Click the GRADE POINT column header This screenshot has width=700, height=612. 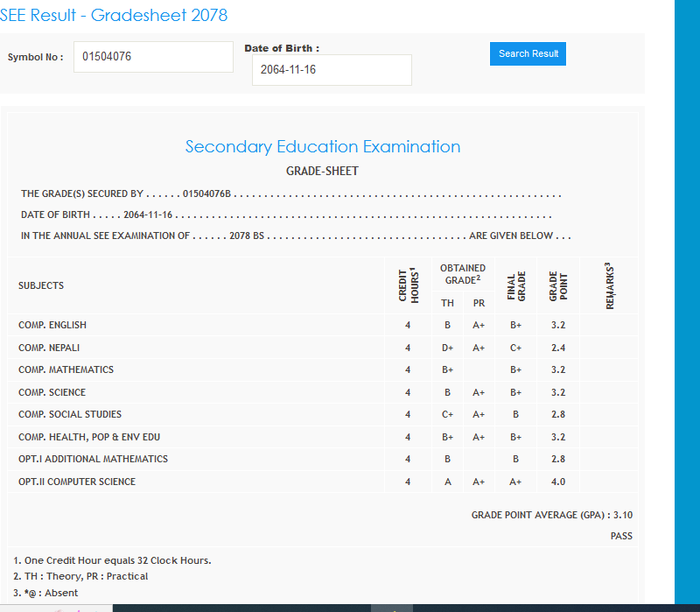[x=558, y=285]
